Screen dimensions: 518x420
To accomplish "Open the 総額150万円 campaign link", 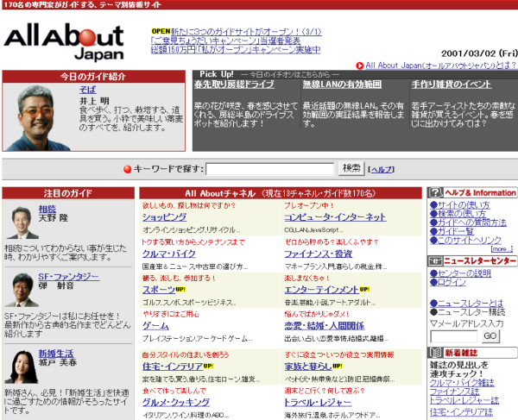I will [x=236, y=49].
